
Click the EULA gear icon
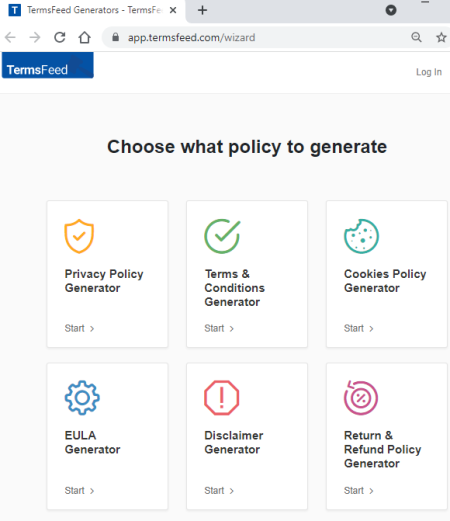tap(82, 398)
